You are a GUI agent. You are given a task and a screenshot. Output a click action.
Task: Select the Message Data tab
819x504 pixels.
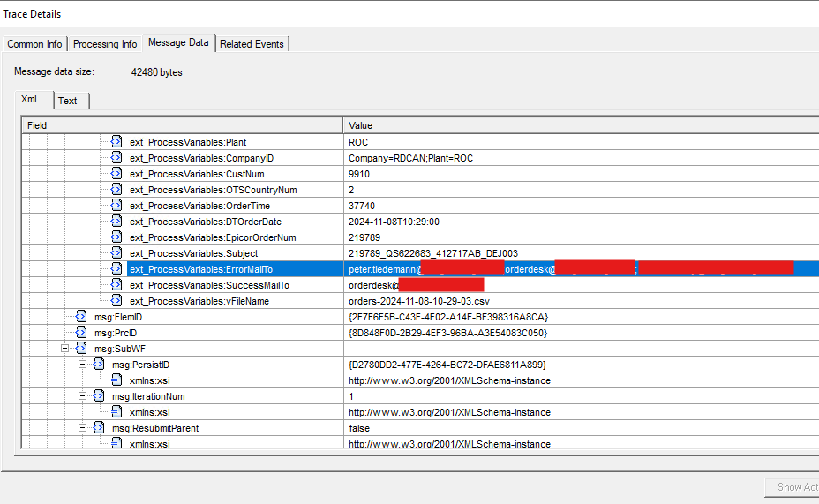[x=178, y=42]
